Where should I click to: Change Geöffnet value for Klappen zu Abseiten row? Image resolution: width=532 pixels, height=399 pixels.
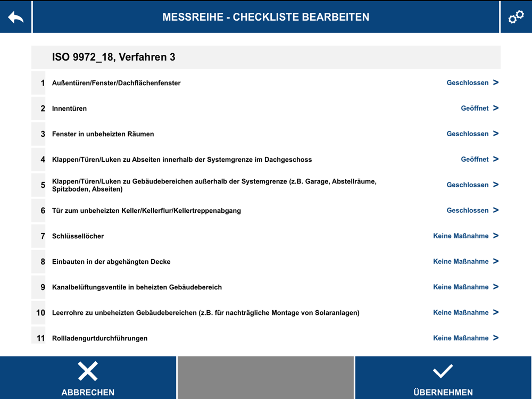point(479,159)
